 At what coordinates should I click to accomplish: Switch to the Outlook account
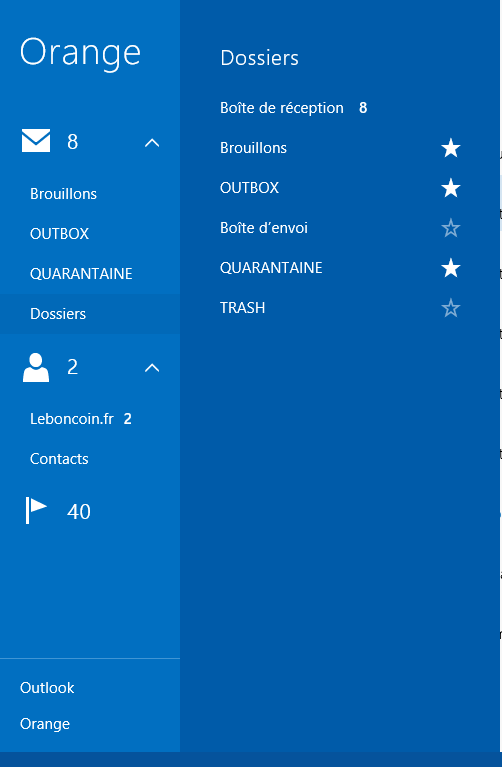point(47,688)
